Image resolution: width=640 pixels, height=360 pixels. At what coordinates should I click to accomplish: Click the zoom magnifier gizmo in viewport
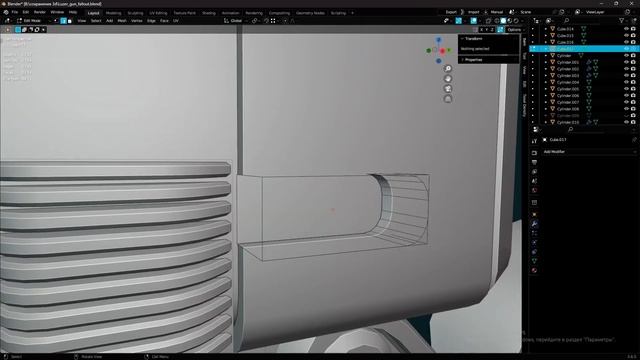point(448,69)
